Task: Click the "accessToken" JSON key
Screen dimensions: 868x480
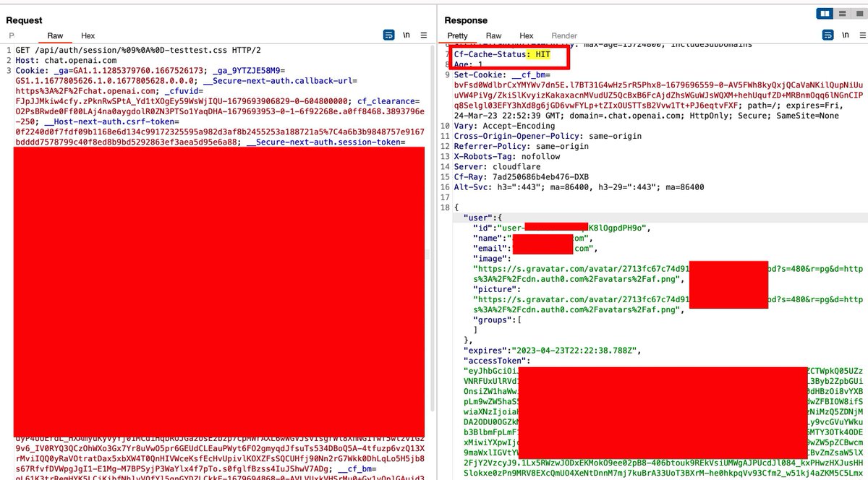Action: pyautogui.click(x=495, y=360)
